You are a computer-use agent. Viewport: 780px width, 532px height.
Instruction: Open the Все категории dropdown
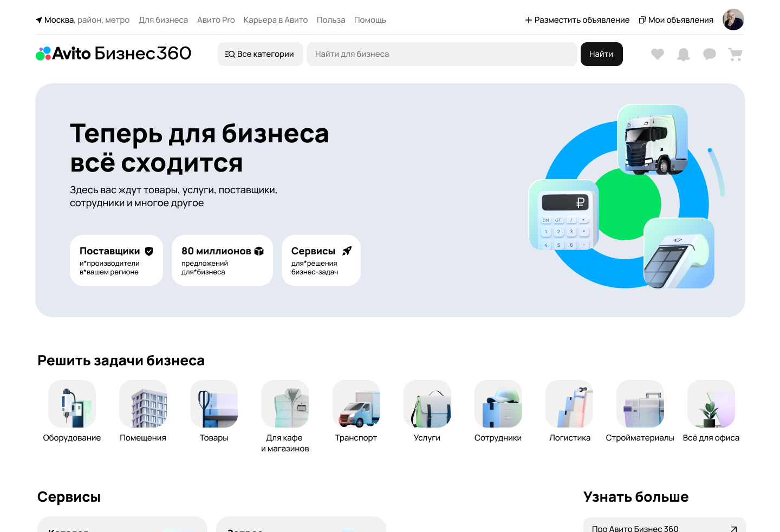pos(260,54)
